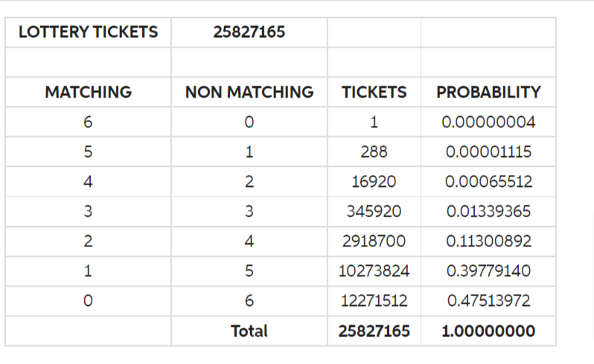Click the TICKETS column header
The height and width of the screenshot is (364, 594).
[374, 92]
